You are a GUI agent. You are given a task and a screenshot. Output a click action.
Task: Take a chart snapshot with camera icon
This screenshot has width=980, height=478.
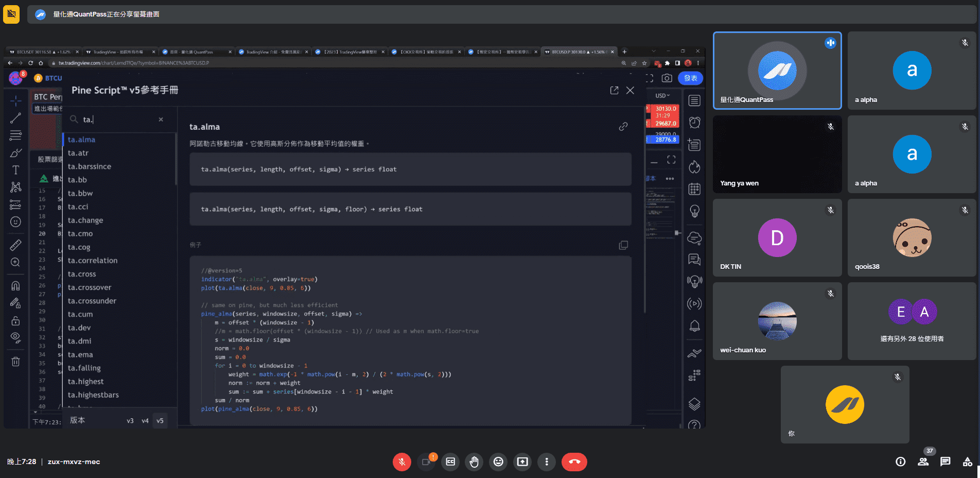tap(667, 78)
